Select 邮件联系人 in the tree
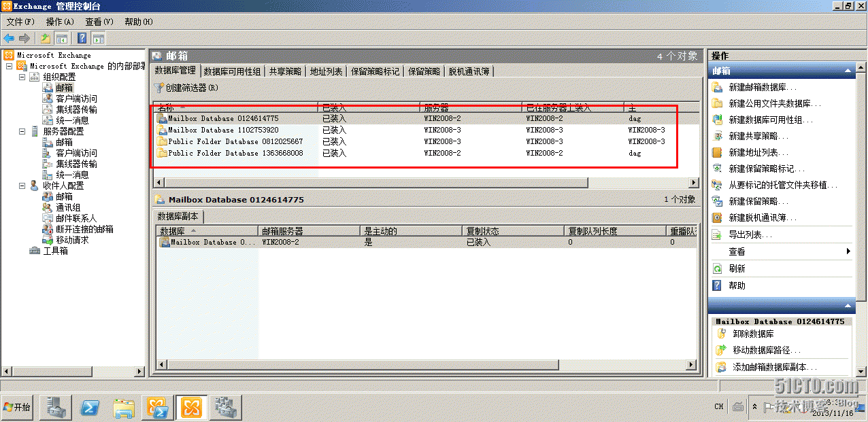Screen dimensions: 868x422 tap(76, 218)
